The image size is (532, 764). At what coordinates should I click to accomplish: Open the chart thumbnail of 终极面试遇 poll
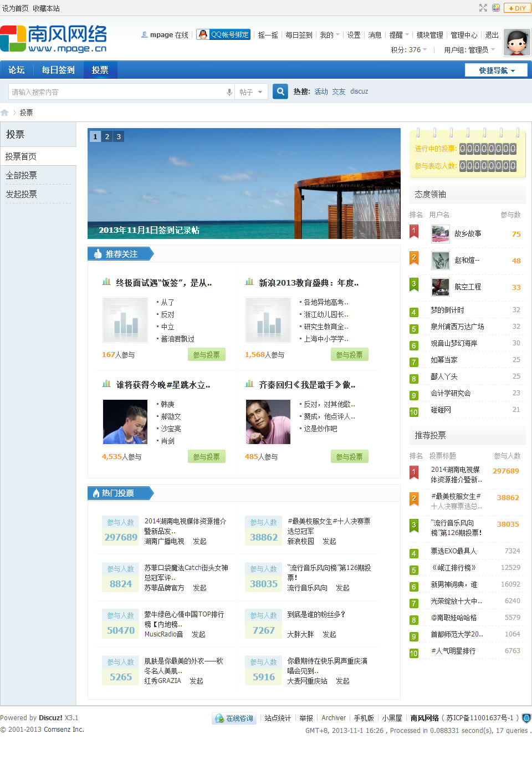tap(125, 320)
